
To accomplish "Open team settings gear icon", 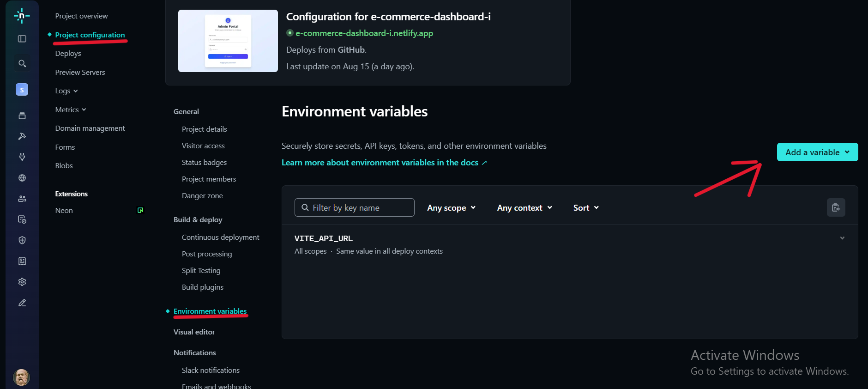I will 22,282.
